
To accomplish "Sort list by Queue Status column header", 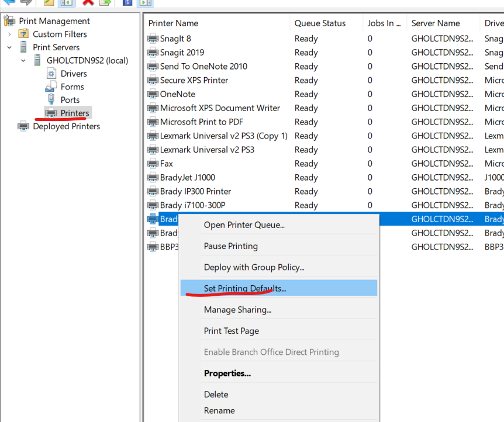I will [x=320, y=23].
